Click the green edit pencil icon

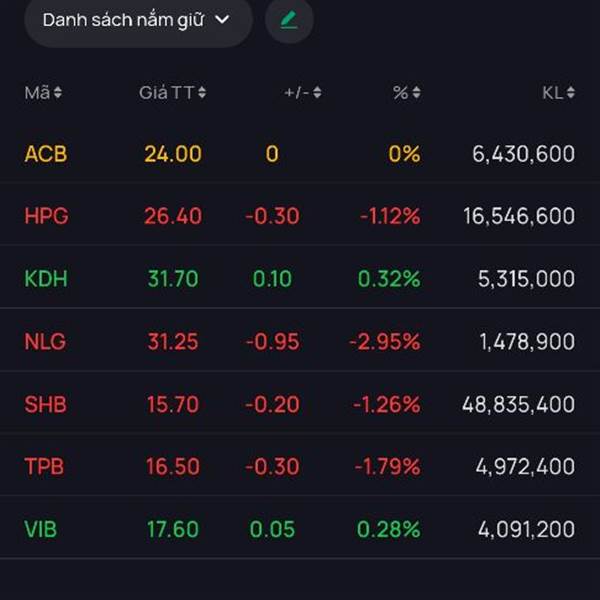pos(289,20)
